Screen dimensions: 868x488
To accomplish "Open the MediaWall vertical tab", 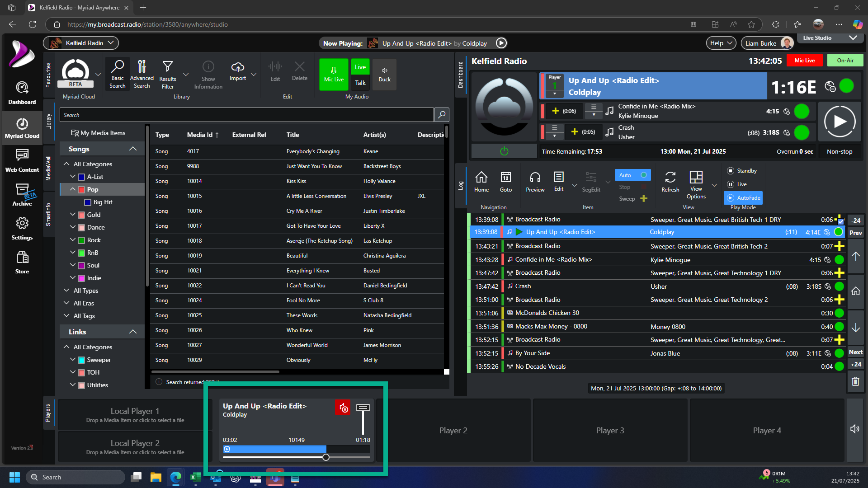I will (x=48, y=168).
